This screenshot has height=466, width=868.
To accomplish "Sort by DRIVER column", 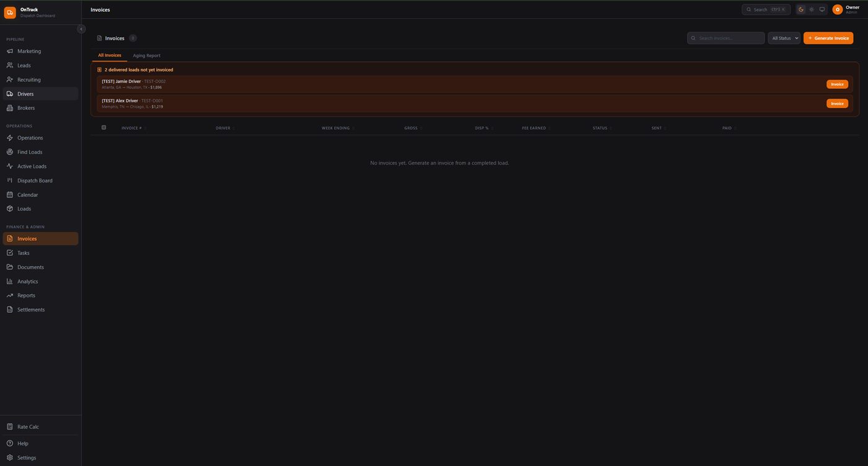I will click(225, 128).
